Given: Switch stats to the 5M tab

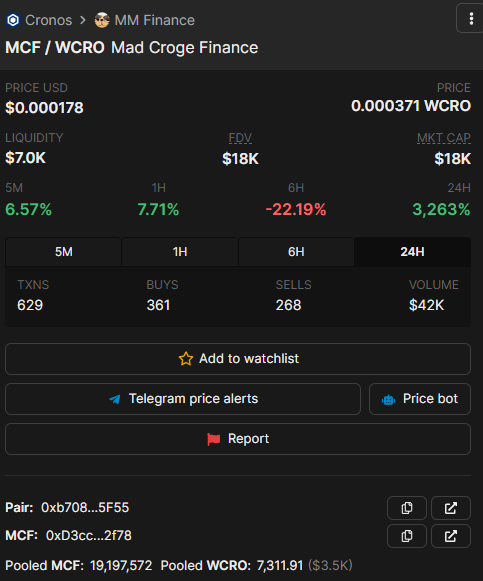Looking at the screenshot, I should click(63, 252).
